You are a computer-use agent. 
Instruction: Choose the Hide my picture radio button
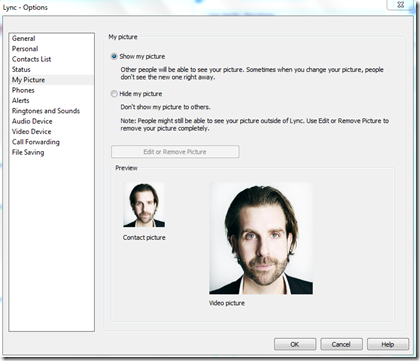click(x=114, y=94)
